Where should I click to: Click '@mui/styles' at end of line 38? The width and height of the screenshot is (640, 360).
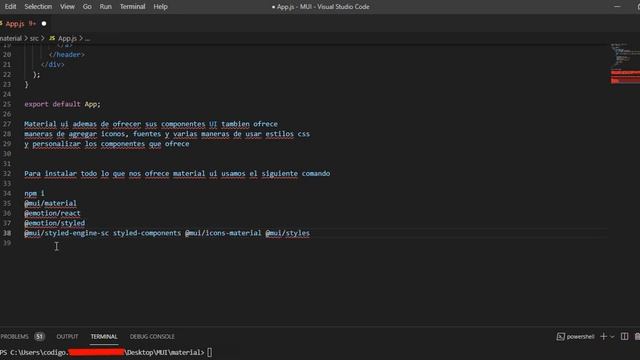tap(287, 233)
